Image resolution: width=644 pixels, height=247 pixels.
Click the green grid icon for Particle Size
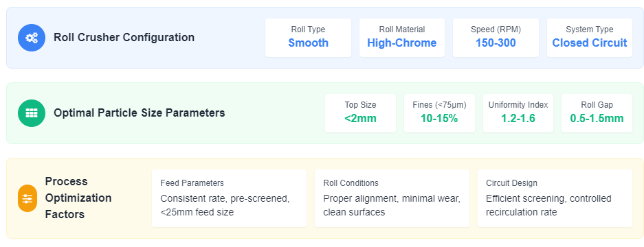[32, 113]
